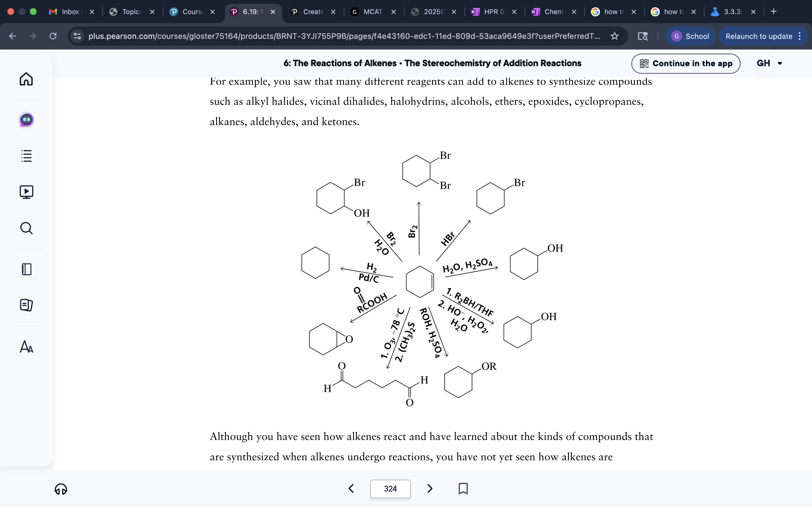Open the flashcards study panel

(26, 305)
